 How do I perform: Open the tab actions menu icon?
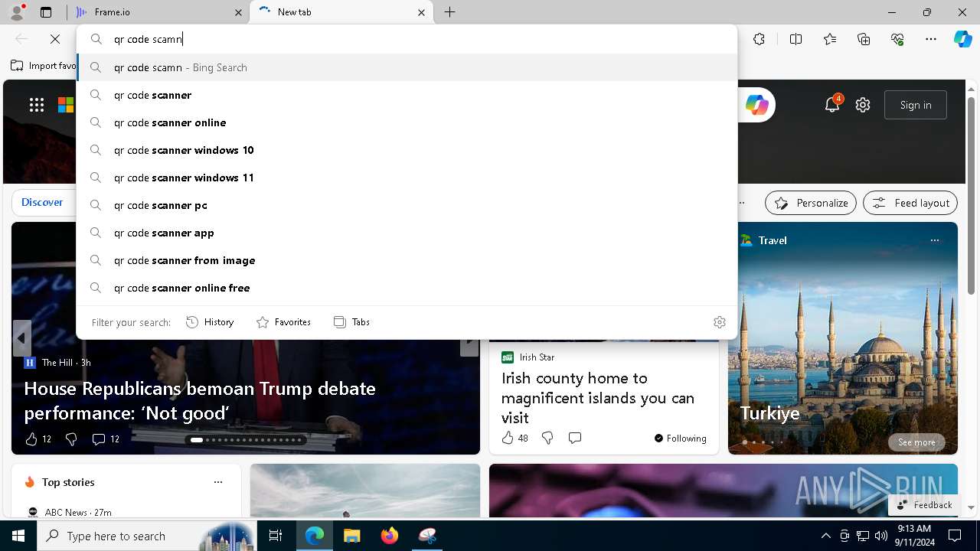[x=46, y=12]
